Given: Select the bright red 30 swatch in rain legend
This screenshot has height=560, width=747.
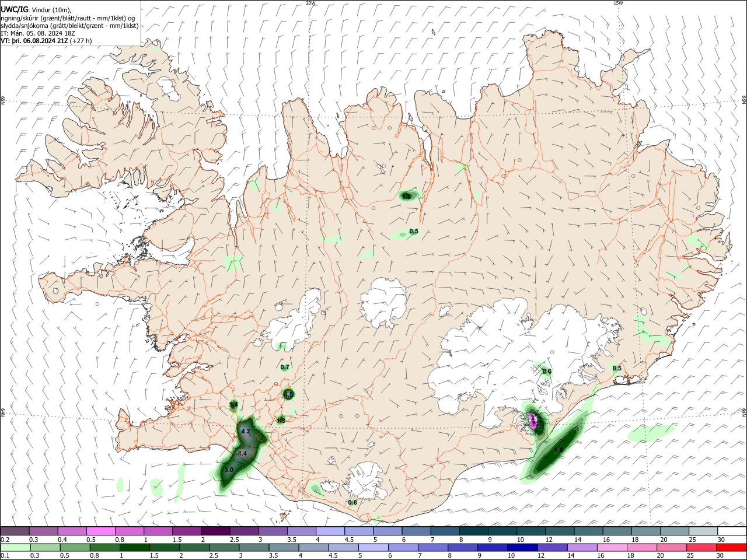Looking at the screenshot, I should 731,548.
